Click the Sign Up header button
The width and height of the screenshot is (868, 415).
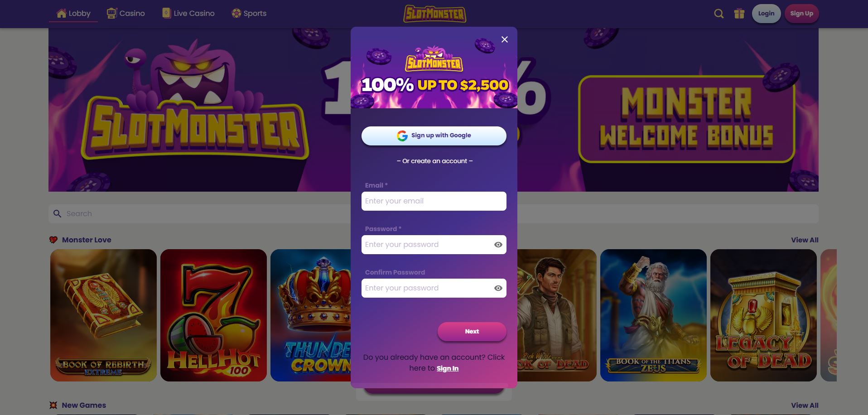pos(801,14)
